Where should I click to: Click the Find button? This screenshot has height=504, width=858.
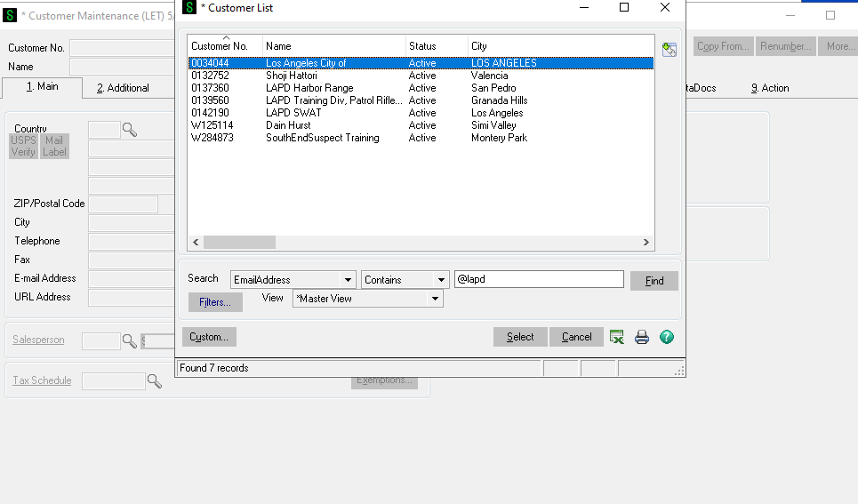click(654, 281)
